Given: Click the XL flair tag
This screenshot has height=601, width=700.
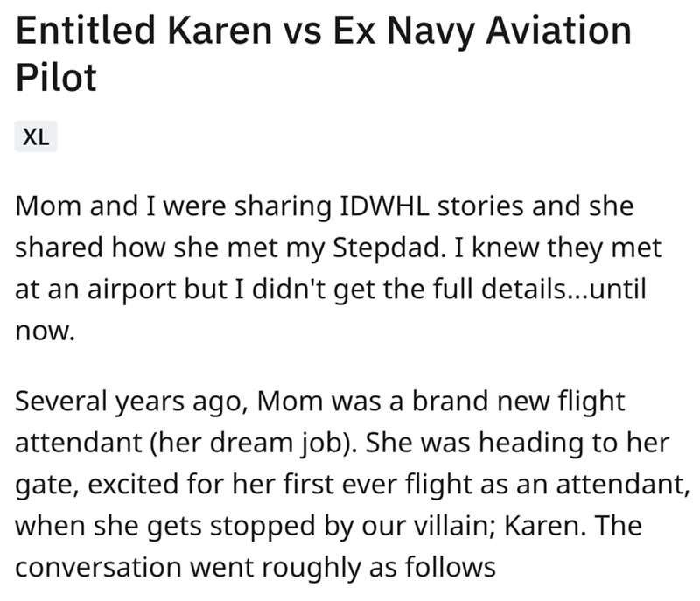Looking at the screenshot, I should (x=36, y=137).
